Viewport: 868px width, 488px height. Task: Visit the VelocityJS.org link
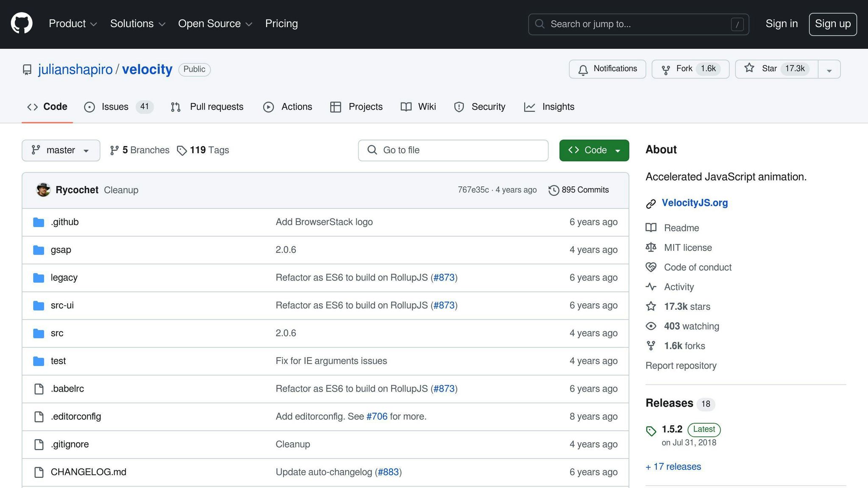(x=695, y=202)
